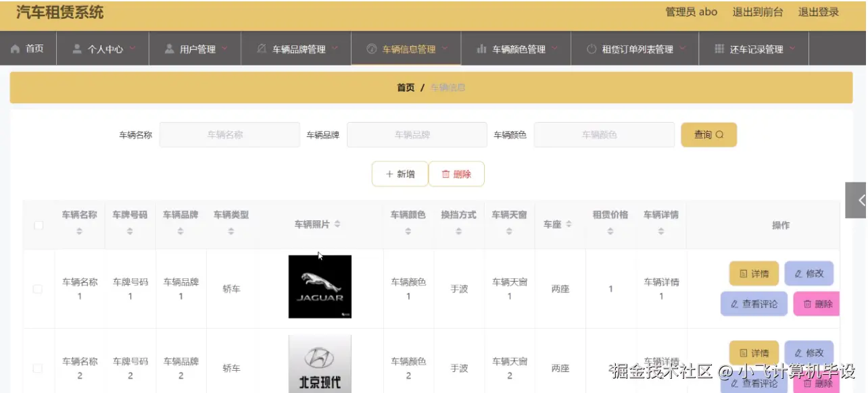Click pink 删除 button for 车辆名称1
This screenshot has height=393, width=868.
tap(817, 304)
